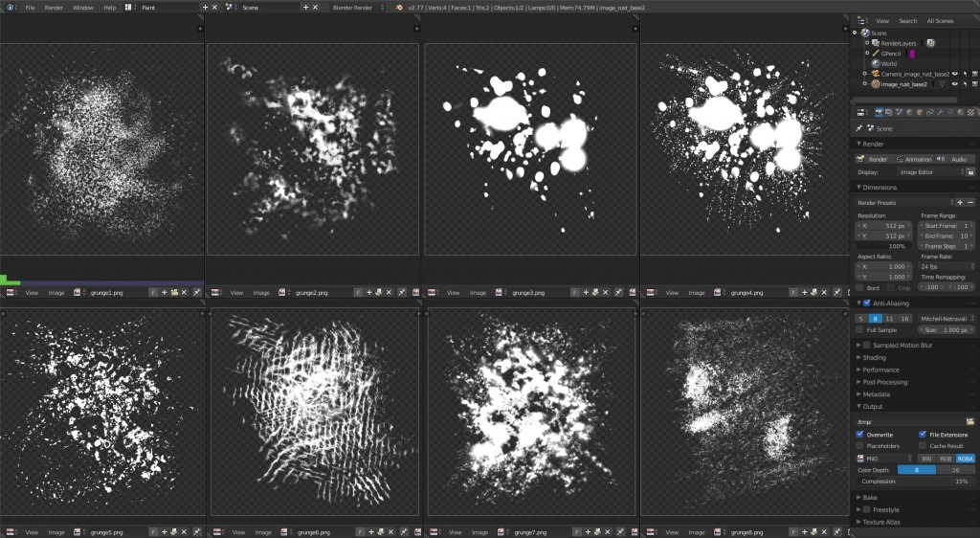980x538 pixels.
Task: Disable the Anti-Aliasing checkbox
Action: pyautogui.click(x=867, y=303)
